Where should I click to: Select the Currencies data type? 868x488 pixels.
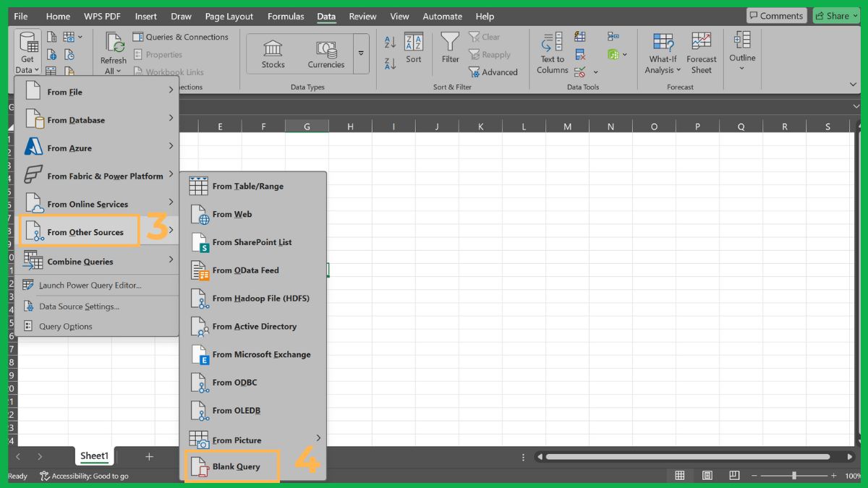(x=325, y=51)
